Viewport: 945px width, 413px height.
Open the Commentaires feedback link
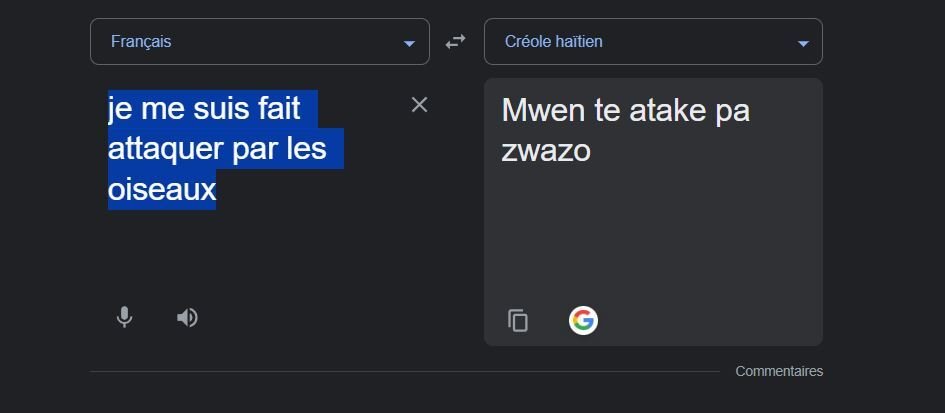coord(779,371)
